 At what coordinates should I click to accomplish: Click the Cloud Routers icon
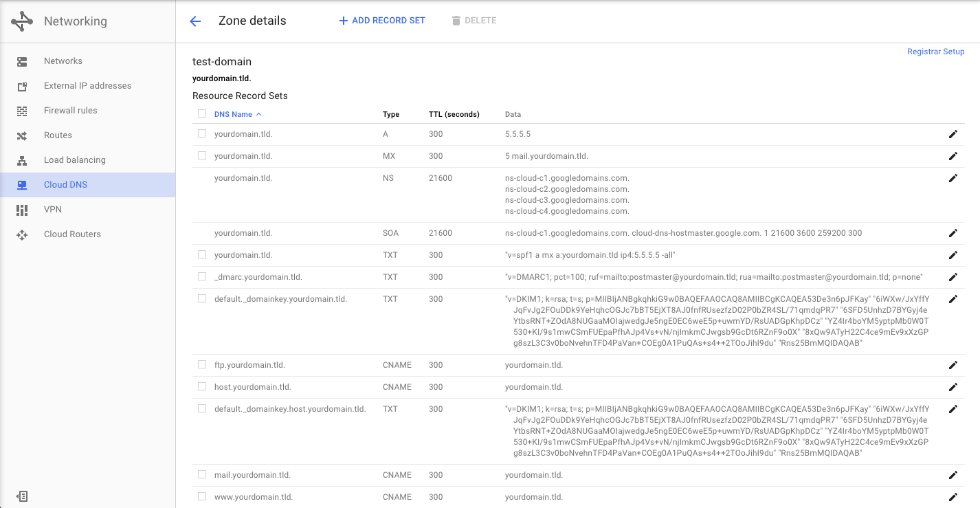click(22, 234)
